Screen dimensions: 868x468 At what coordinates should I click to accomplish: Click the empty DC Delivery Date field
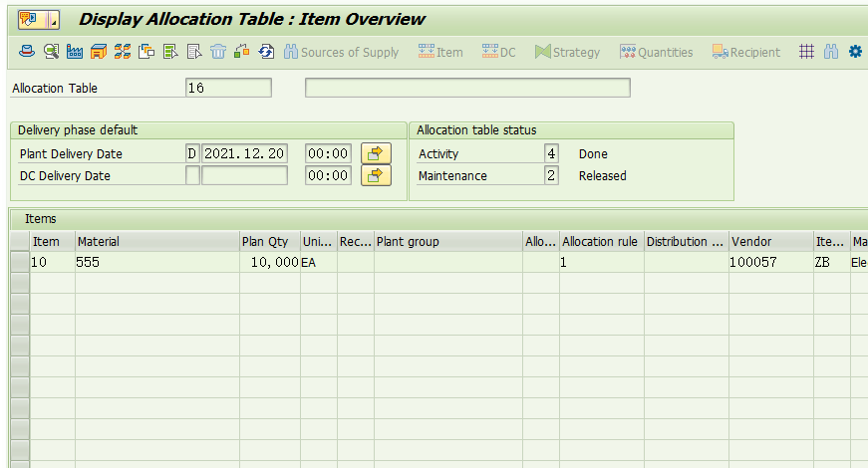point(244,175)
